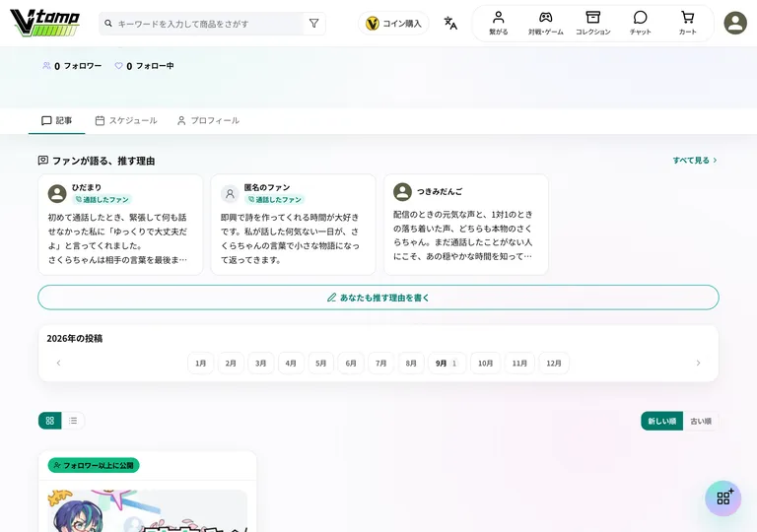Click the search magnifier icon
This screenshot has width=757, height=532.
pyautogui.click(x=108, y=24)
